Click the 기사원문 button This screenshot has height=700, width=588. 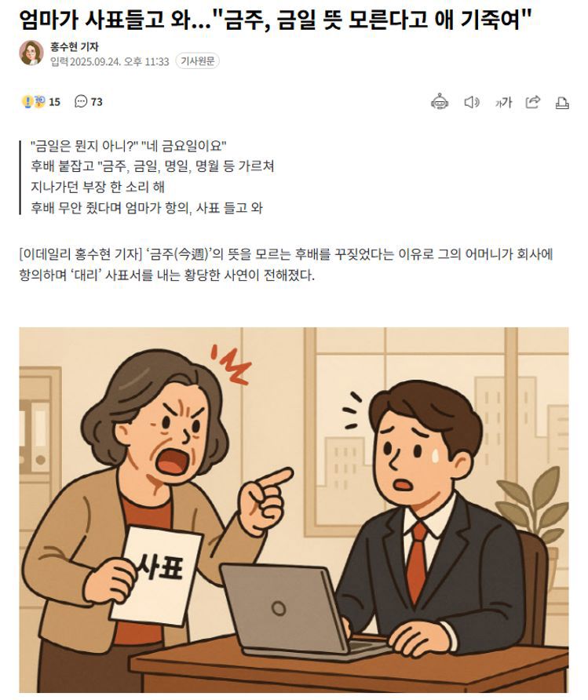pyautogui.click(x=197, y=60)
